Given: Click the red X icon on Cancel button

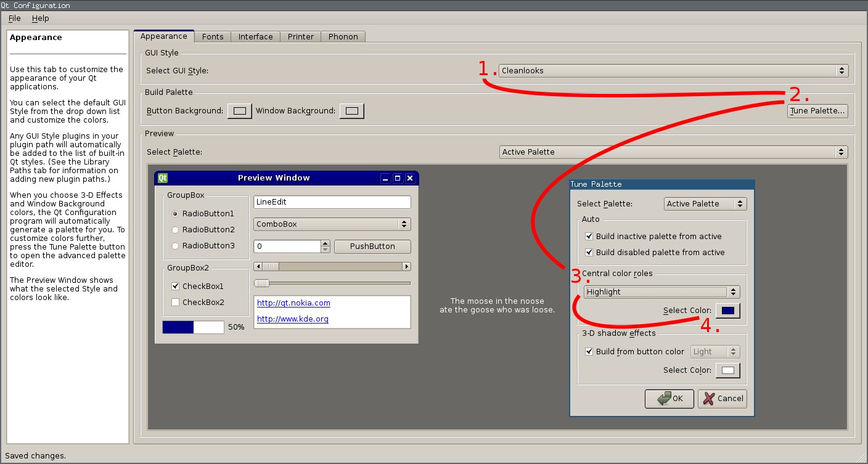Looking at the screenshot, I should (x=709, y=399).
